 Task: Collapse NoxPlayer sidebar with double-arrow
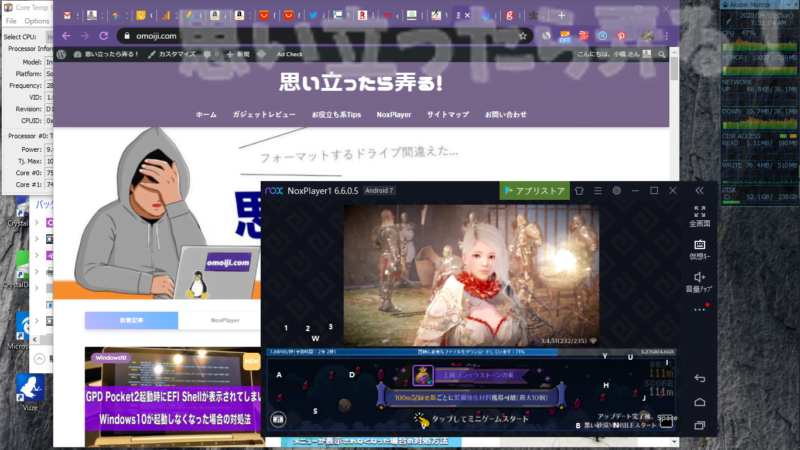(x=699, y=191)
